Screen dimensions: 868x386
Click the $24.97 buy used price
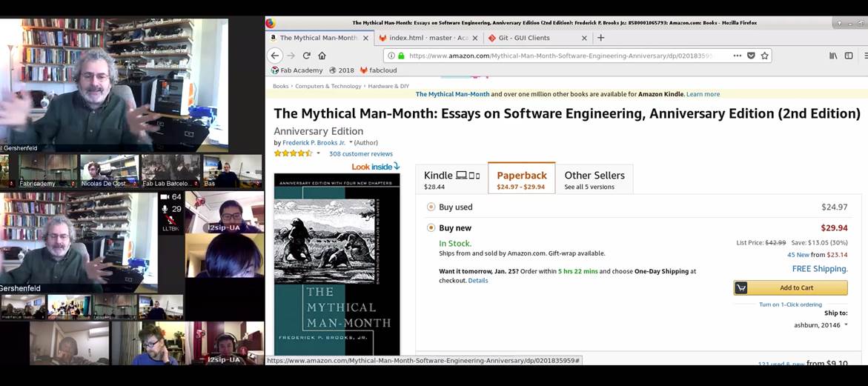coord(834,207)
